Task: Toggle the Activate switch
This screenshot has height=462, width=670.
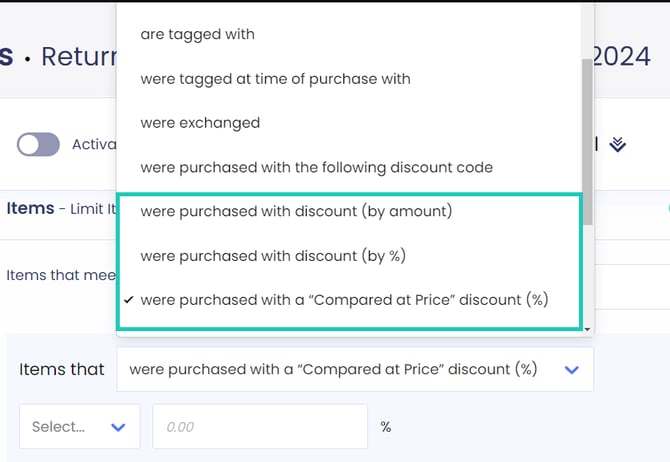Action: [39, 144]
